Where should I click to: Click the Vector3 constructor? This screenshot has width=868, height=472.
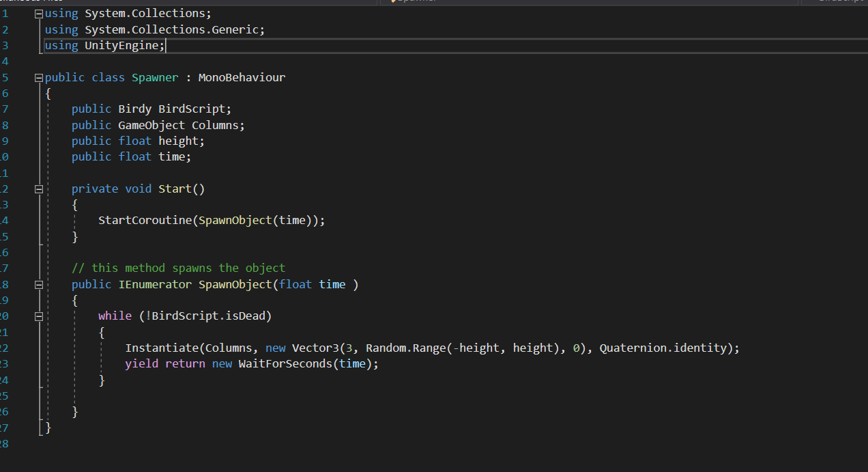[315, 348]
